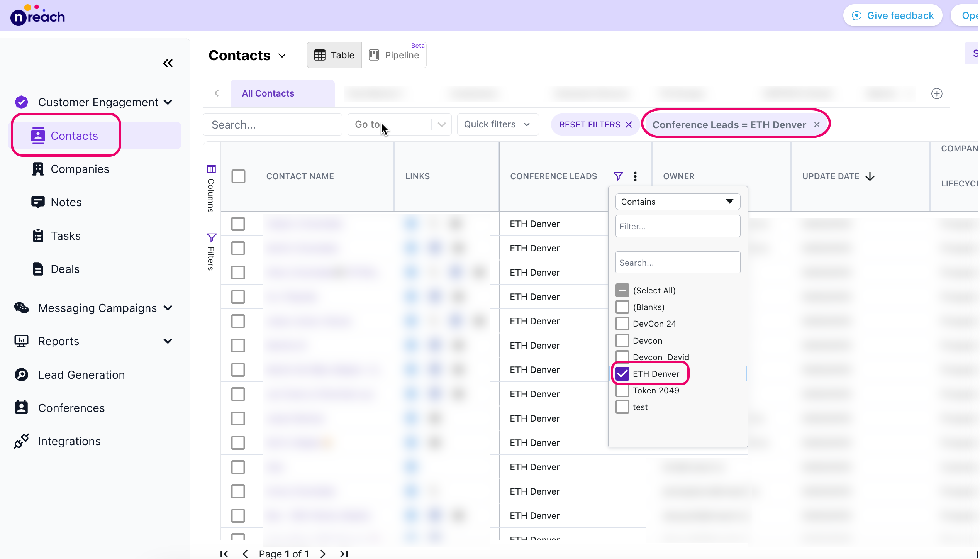Click the Owner column header
The height and width of the screenshot is (559, 980).
[x=678, y=176]
